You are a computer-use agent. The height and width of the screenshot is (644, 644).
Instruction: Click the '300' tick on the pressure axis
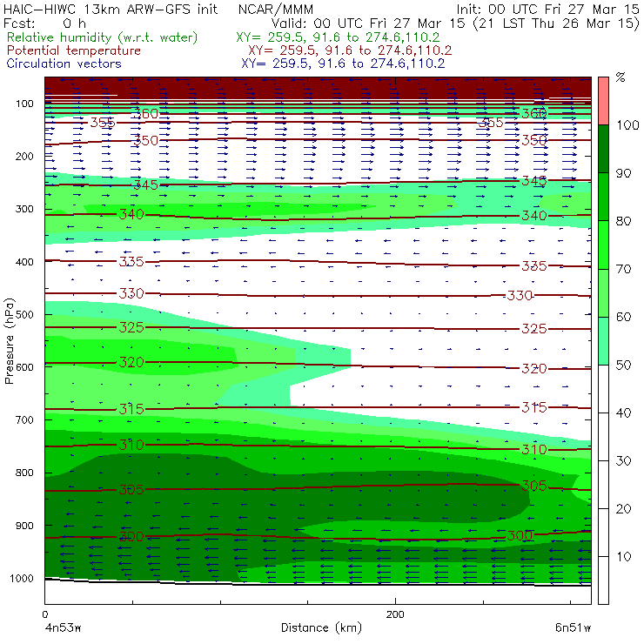pyautogui.click(x=24, y=209)
